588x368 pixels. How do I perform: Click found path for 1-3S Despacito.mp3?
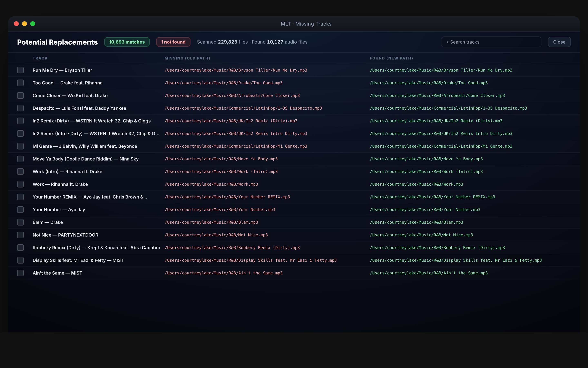pyautogui.click(x=448, y=108)
